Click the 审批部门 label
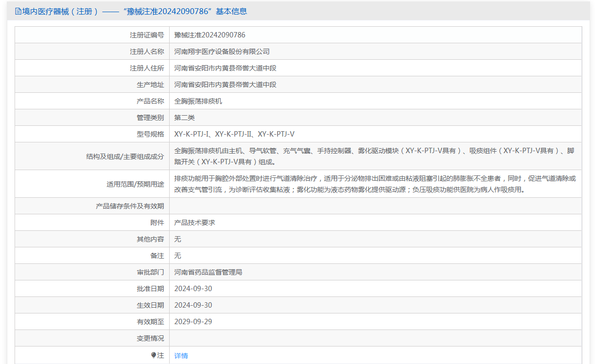The width and height of the screenshot is (611, 364). click(150, 272)
